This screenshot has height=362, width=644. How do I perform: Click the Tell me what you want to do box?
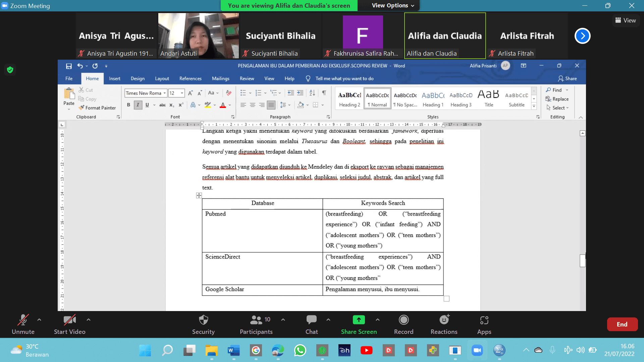click(344, 78)
